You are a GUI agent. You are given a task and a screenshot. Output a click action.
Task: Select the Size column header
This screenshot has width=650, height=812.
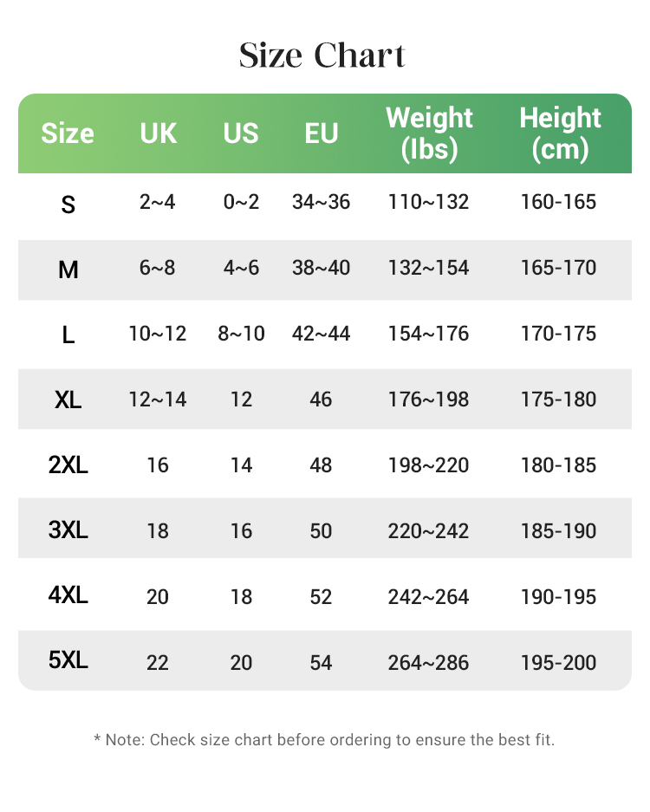[68, 133]
